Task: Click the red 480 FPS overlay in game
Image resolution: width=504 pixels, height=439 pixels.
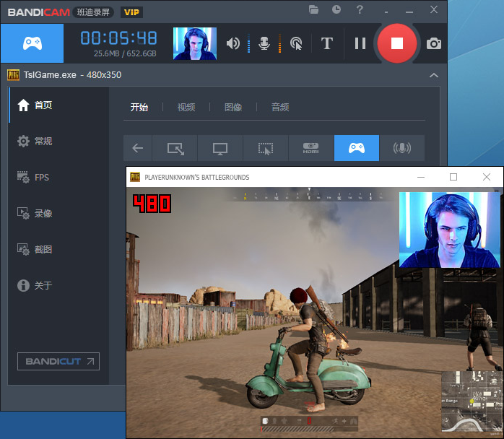Action: [152, 203]
